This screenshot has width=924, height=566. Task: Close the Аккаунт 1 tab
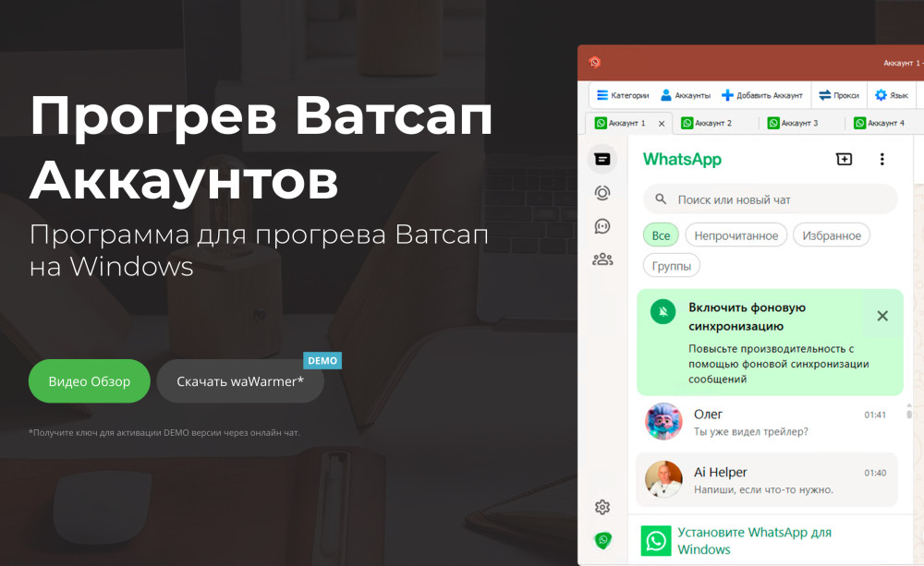[662, 124]
